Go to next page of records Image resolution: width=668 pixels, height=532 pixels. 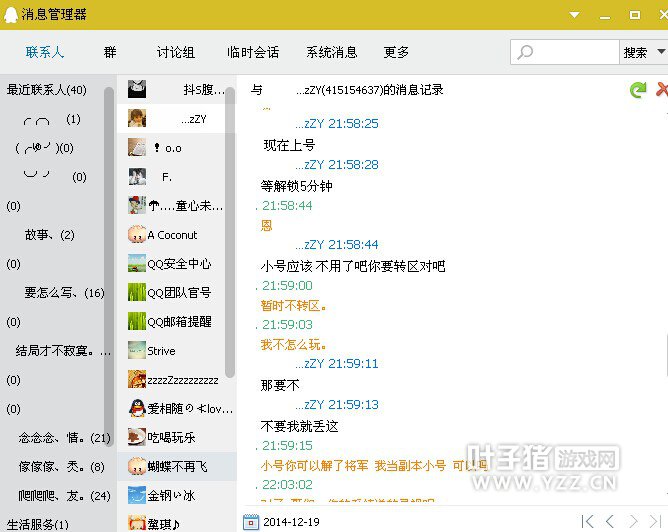635,521
